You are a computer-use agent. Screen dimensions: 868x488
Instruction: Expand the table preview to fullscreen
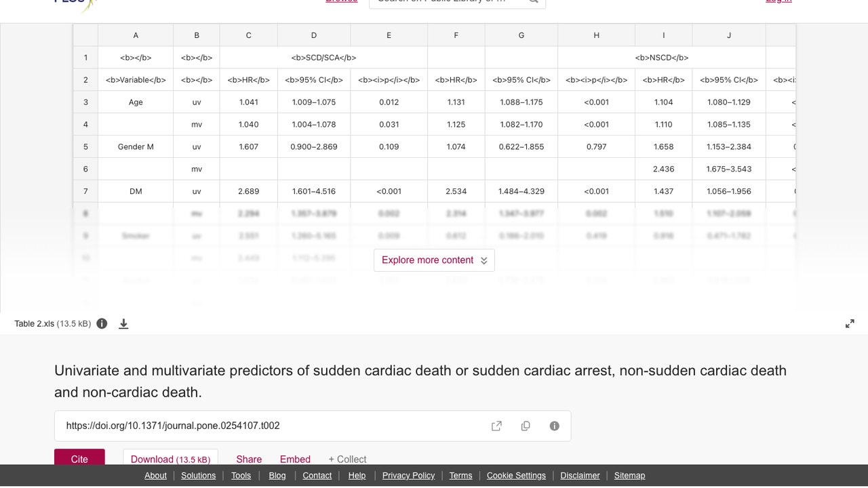[850, 323]
